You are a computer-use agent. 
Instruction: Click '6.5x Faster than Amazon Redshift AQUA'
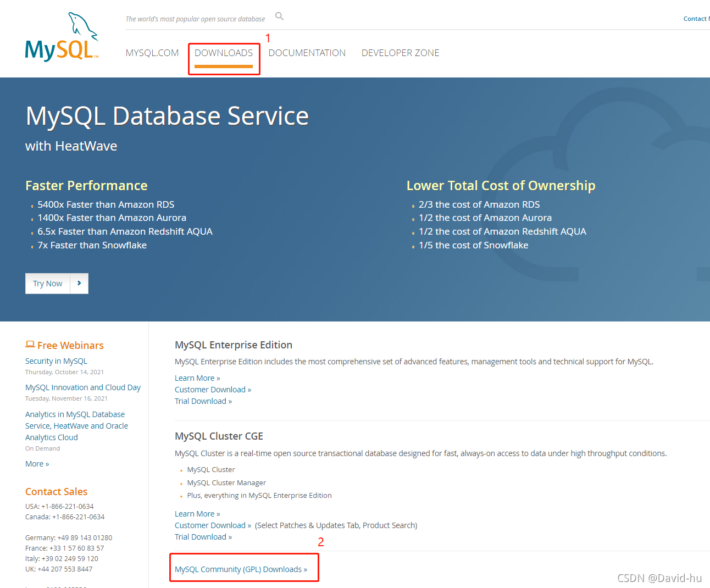click(125, 231)
